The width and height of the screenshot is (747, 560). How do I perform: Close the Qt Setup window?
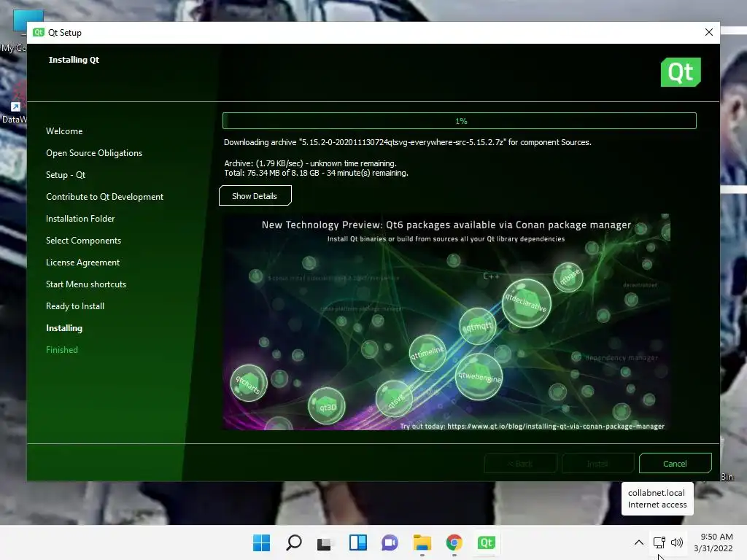pos(709,32)
